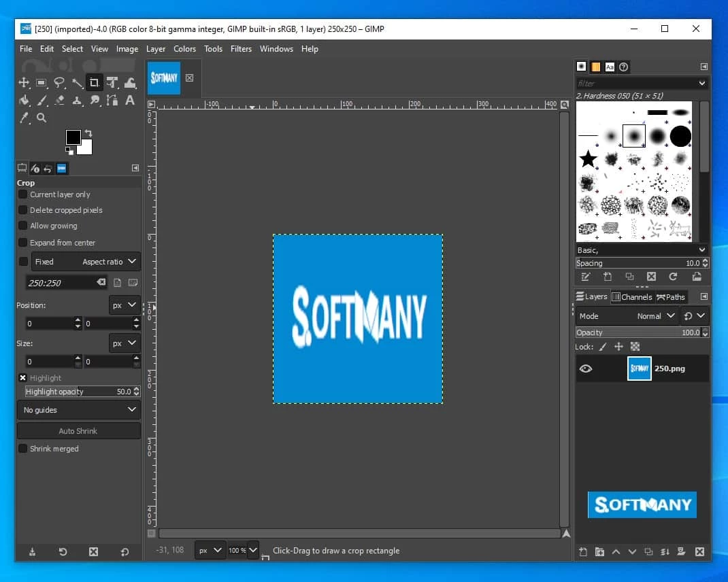Open the Filters menu
This screenshot has width=728, height=582.
(x=241, y=49)
